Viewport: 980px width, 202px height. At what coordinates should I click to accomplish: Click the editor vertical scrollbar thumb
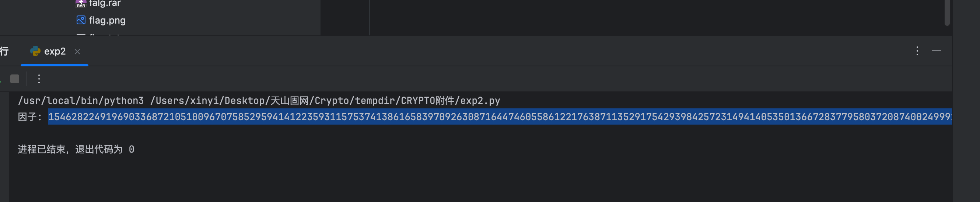coord(947,13)
